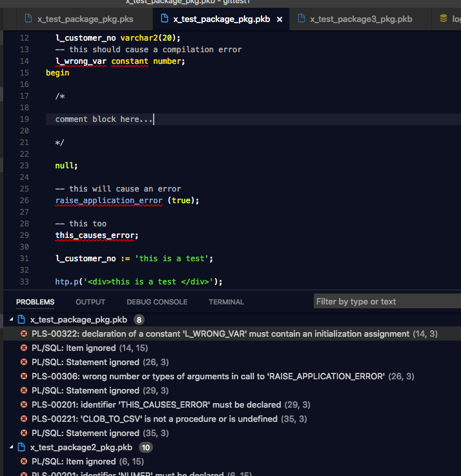The height and width of the screenshot is (476, 461).
Task: Select x_test_package2_pkg.pkb file row in Problems
Action: click(x=232, y=448)
